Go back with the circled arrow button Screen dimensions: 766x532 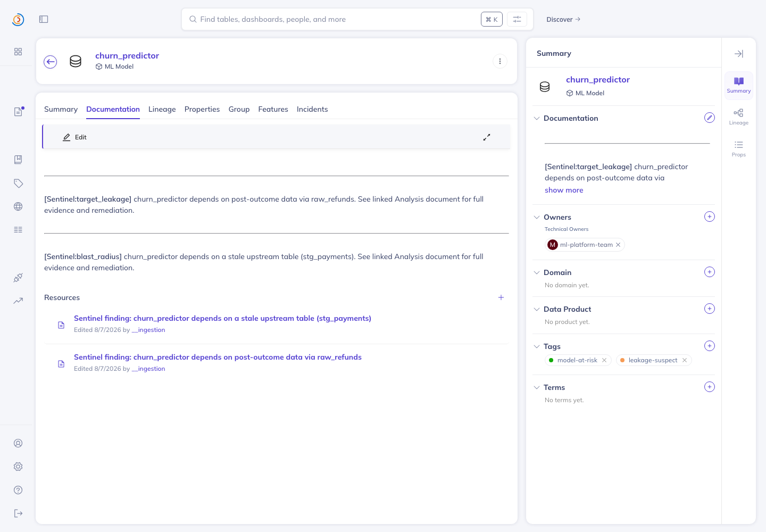click(51, 62)
